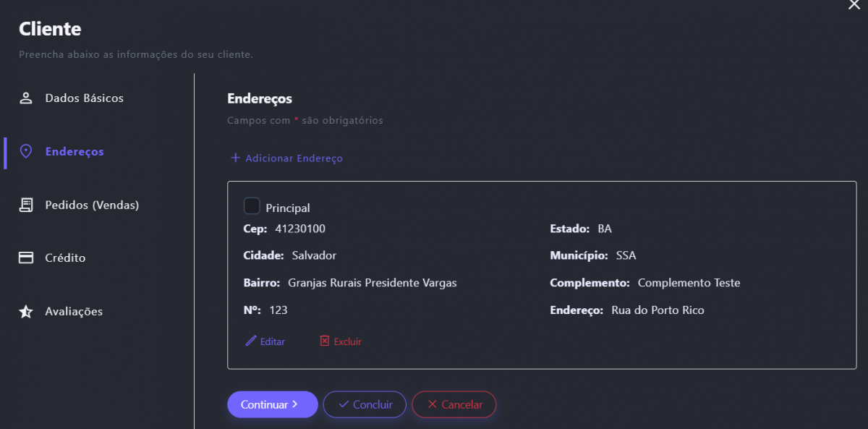Image resolution: width=868 pixels, height=429 pixels.
Task: Click the Adicionar Endereço link
Action: coord(294,158)
